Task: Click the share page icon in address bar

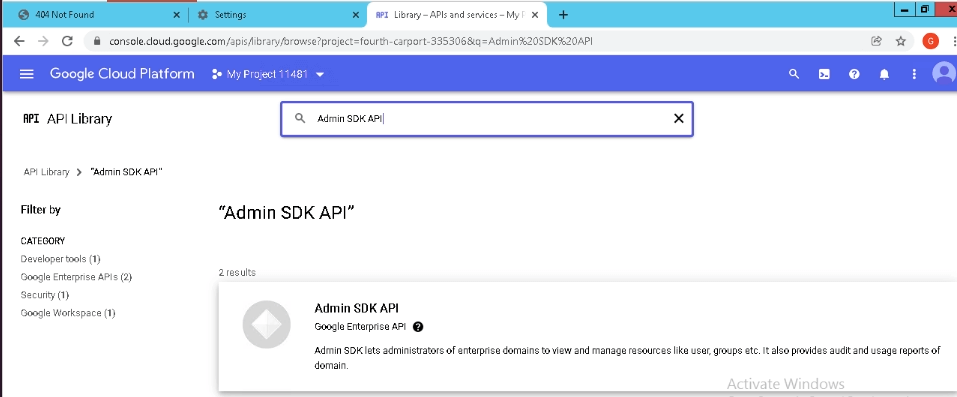Action: pos(876,41)
